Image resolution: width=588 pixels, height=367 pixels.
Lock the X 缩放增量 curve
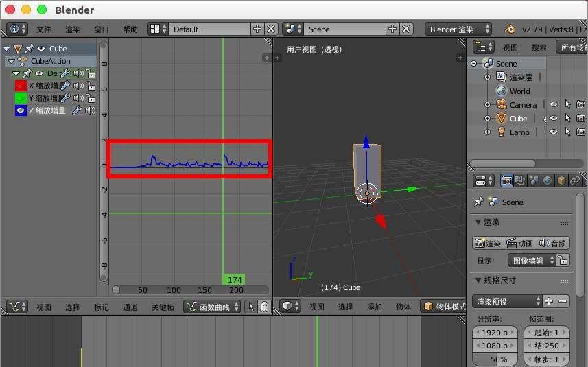[91, 86]
